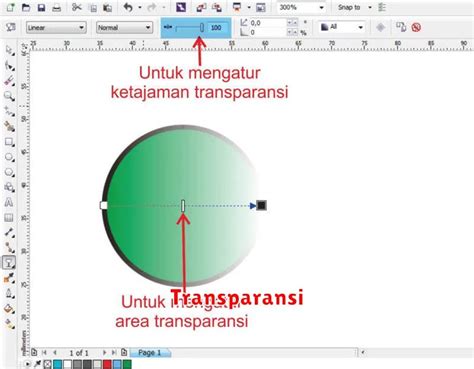Viewport: 474px width, 369px height.
Task: Select the Text tool
Action: [9, 202]
